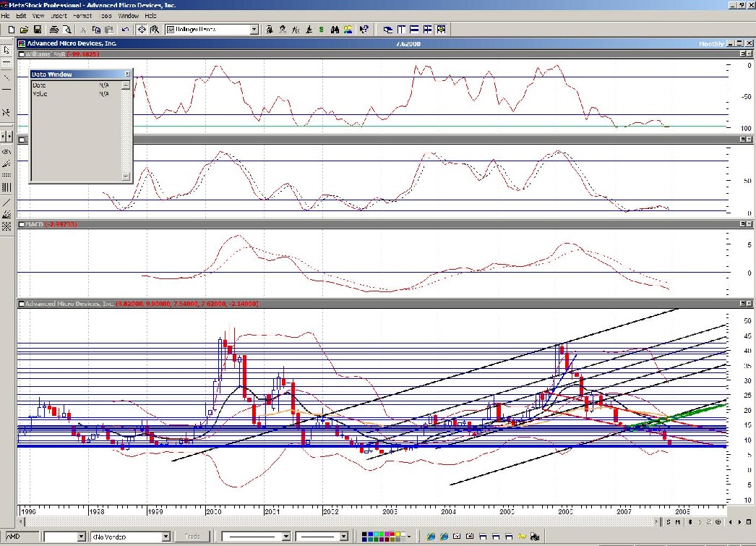The image size is (756, 546).
Task: Open a file with the Open folder icon
Action: click(x=24, y=30)
